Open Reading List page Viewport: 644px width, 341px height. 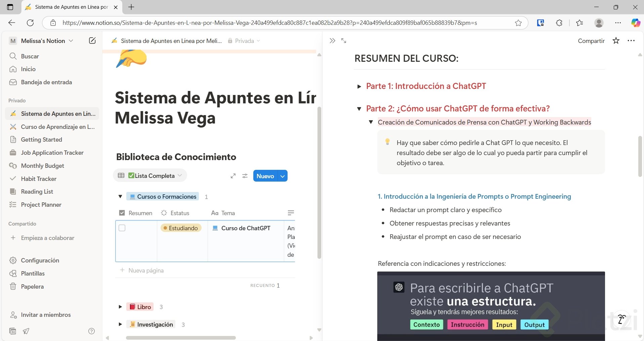(52, 192)
